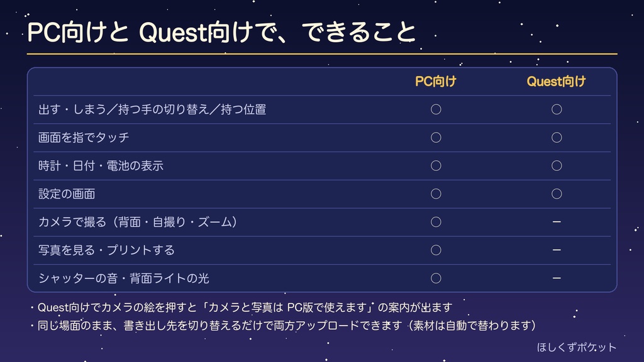Click the PC circle for 写真を見る・プリントする
Image resolution: width=644 pixels, height=362 pixels.
(x=436, y=250)
